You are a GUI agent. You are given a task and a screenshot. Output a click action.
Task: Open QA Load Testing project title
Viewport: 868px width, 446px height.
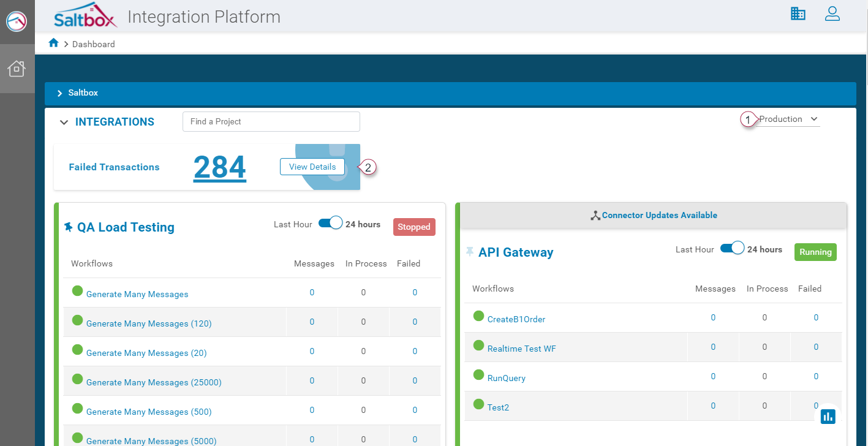pyautogui.click(x=126, y=227)
